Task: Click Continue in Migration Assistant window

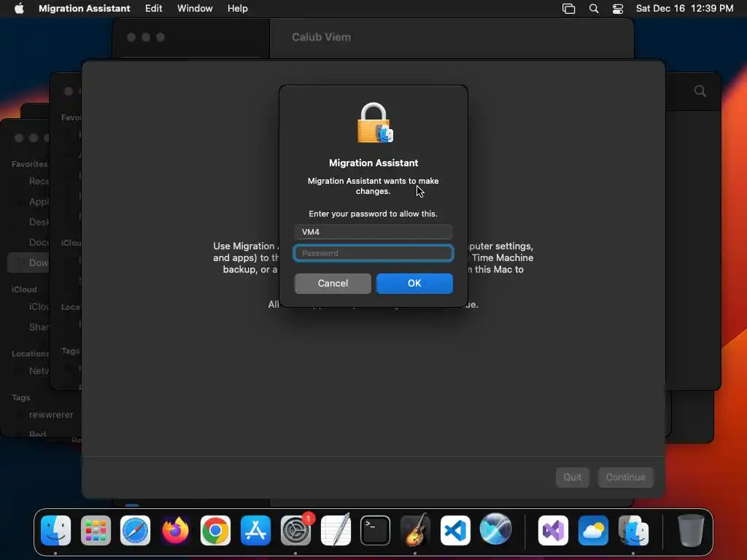Action: 625,477
